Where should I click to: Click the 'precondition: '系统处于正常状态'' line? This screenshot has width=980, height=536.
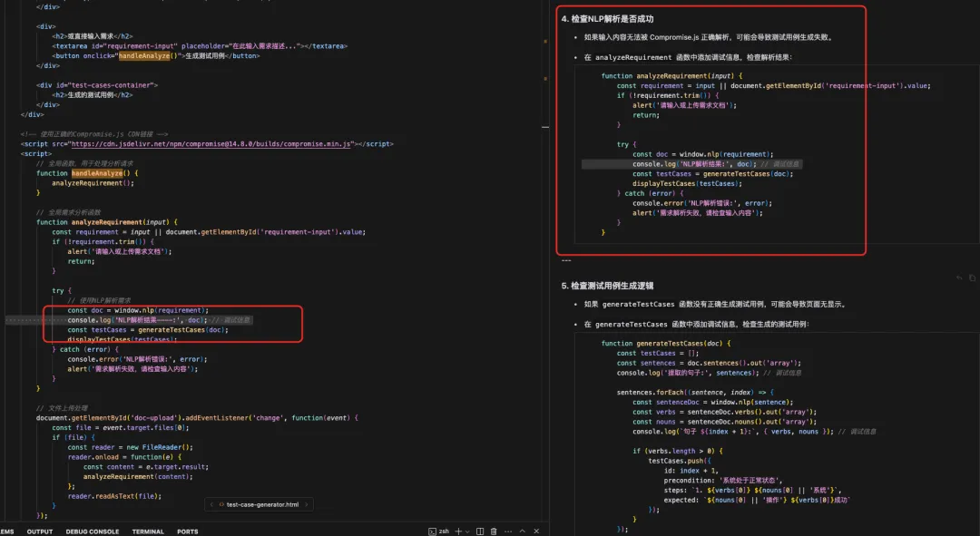pyautogui.click(x=723, y=481)
